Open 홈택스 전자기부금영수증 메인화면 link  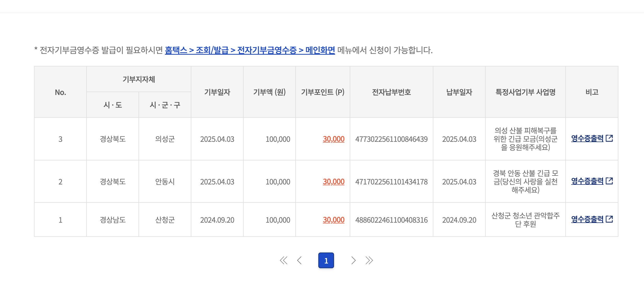click(x=250, y=50)
